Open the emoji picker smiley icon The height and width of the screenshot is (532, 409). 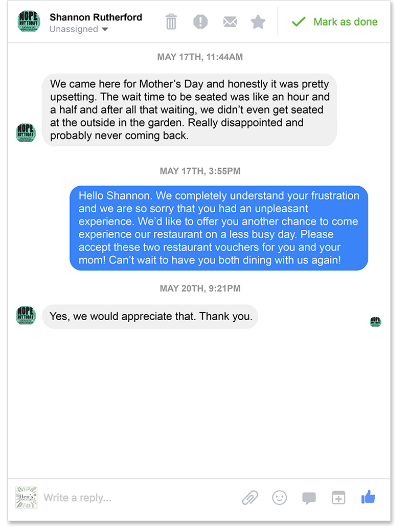(280, 498)
